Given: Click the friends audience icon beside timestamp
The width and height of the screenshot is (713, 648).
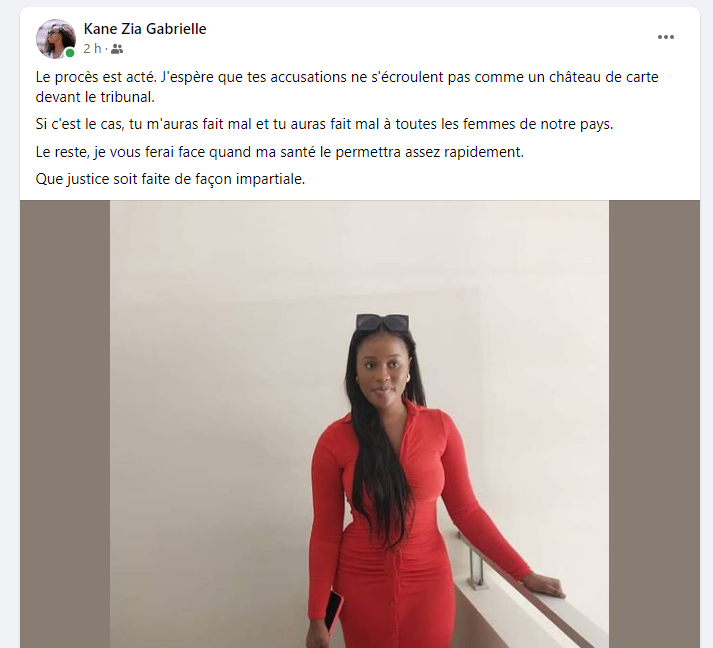Looking at the screenshot, I should tap(117, 49).
